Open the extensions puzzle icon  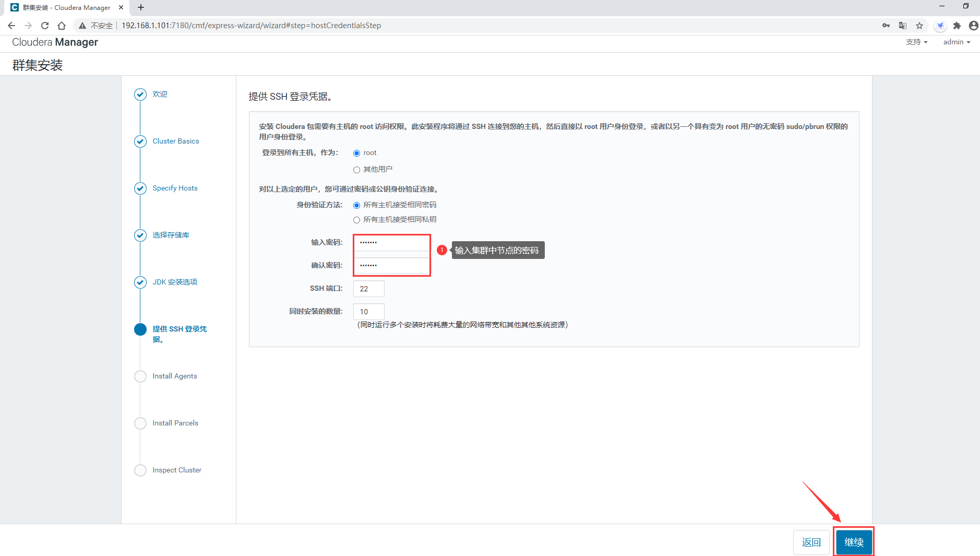click(x=957, y=26)
